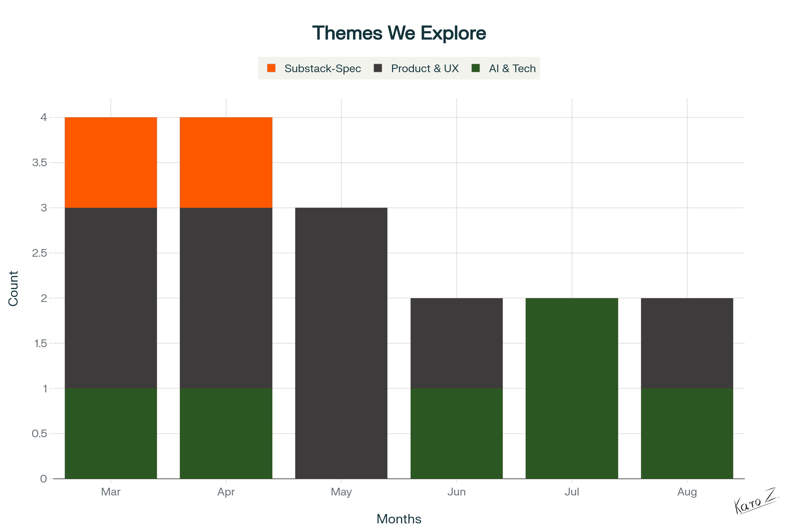
Task: Click the gray Product & UX segment in Apr
Action: click(226, 298)
